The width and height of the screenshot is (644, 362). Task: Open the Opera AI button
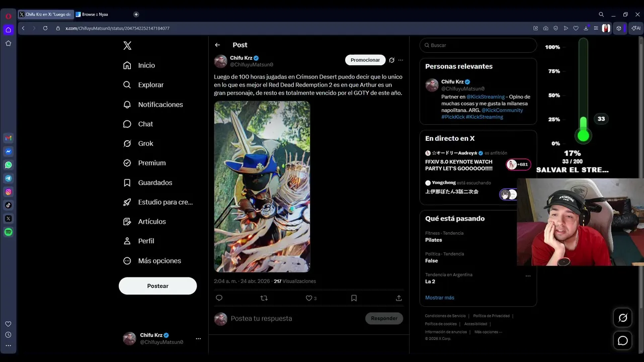point(636,28)
